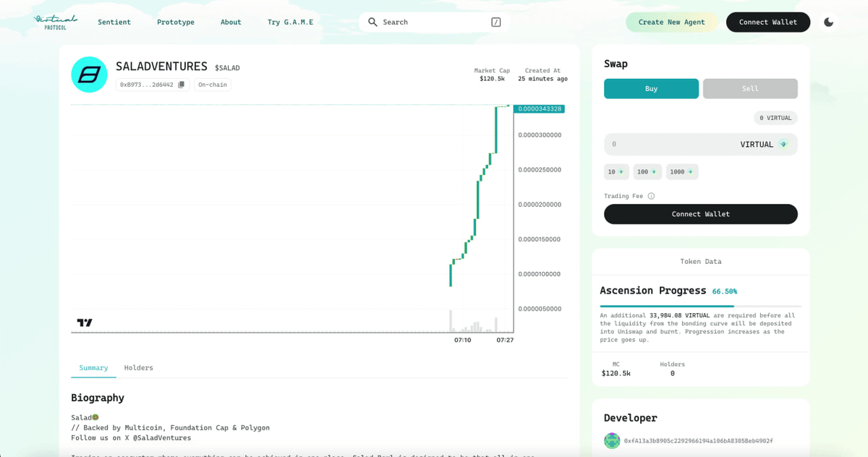Toggle dark mode with the moon icon

pos(829,22)
